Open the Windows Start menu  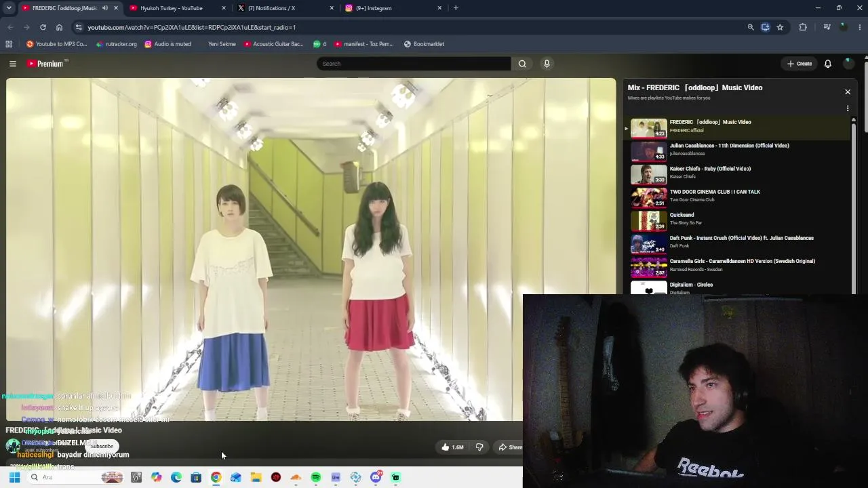[x=14, y=477]
